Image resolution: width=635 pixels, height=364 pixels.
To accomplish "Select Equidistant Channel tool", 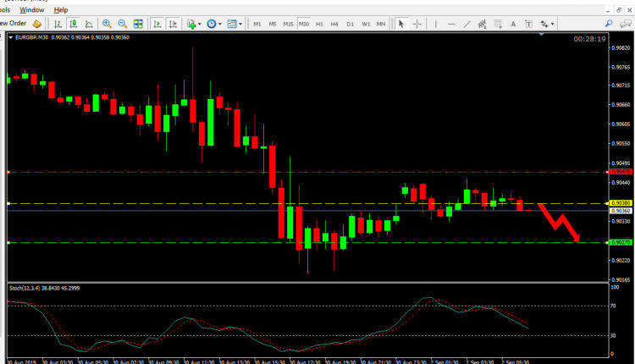I will pyautogui.click(x=482, y=25).
